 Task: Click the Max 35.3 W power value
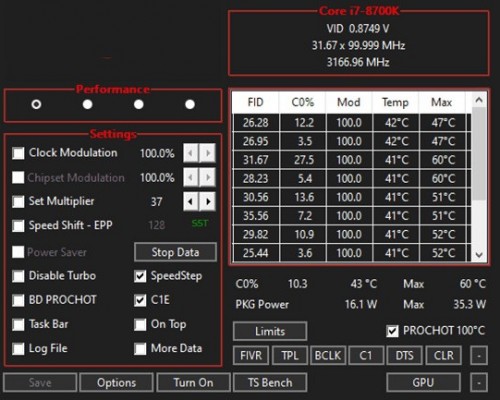tap(469, 304)
